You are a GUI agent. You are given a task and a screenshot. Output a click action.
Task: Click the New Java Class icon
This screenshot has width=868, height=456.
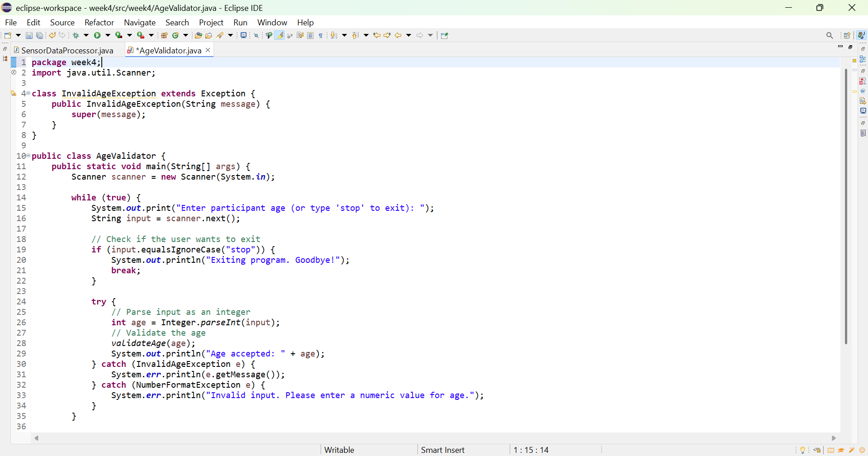tap(175, 35)
